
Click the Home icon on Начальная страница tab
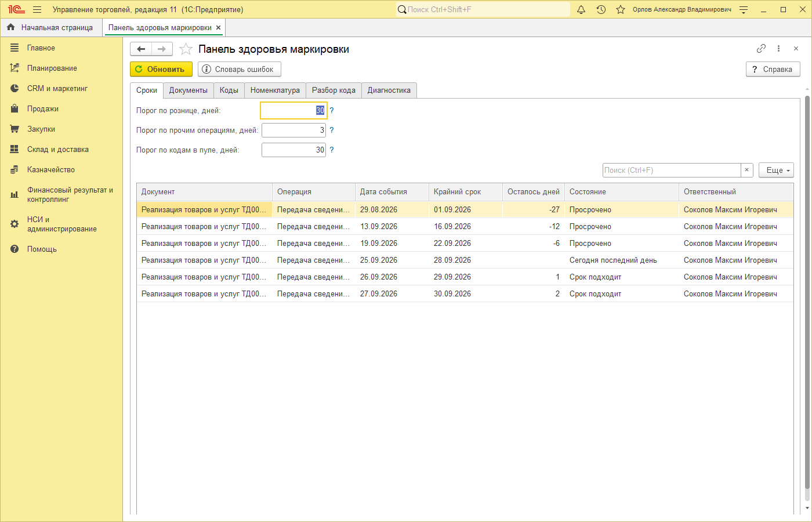[x=10, y=27]
